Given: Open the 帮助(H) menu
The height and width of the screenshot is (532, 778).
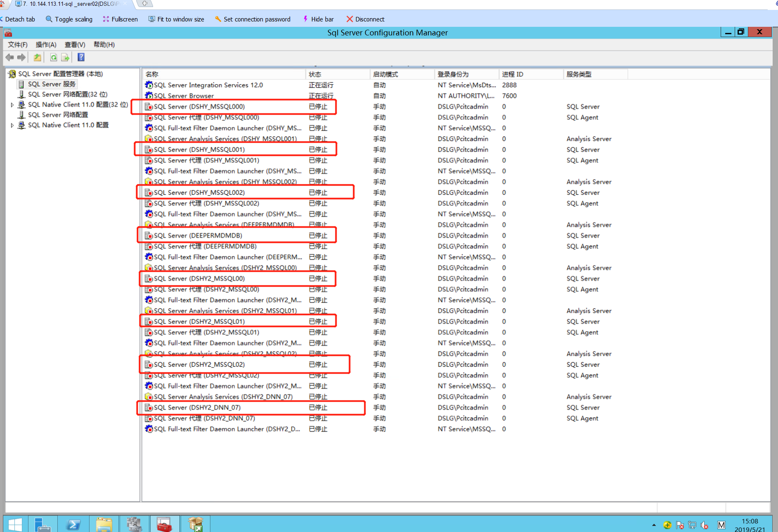Looking at the screenshot, I should click(104, 45).
